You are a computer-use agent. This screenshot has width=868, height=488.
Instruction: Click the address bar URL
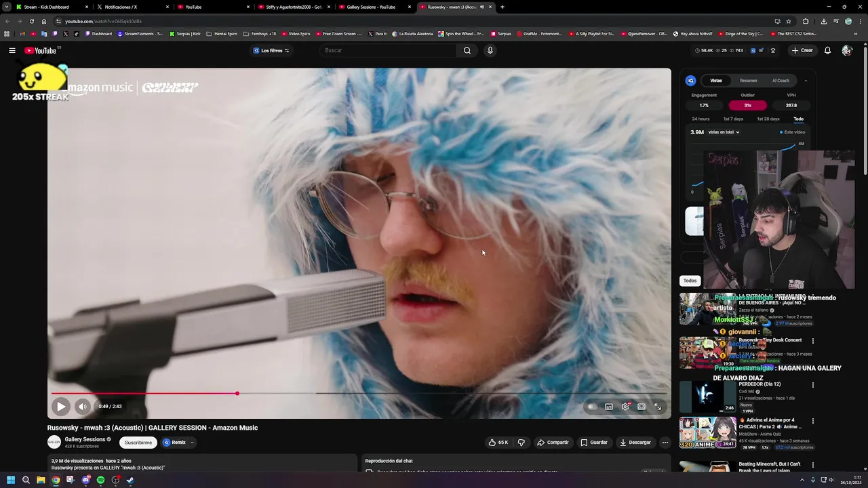(x=103, y=21)
